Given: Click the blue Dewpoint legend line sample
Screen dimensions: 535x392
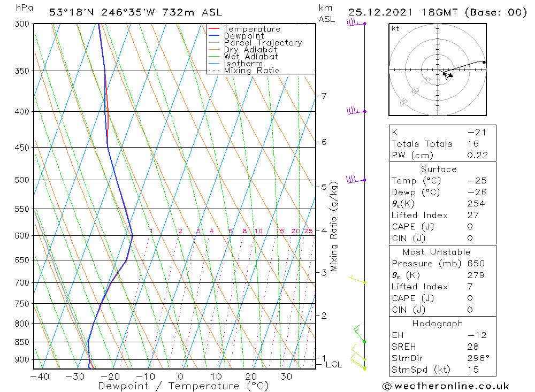Looking at the screenshot, I should click(213, 35).
